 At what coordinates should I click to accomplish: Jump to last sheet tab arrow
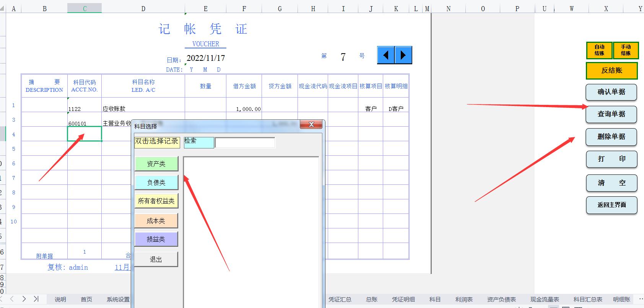point(36,299)
